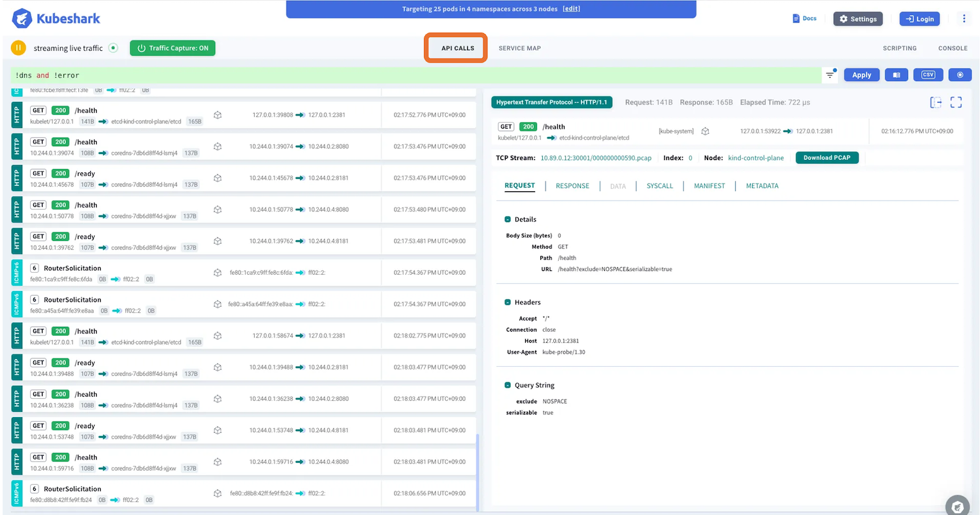Open the filter options icon beside Apply
The image size is (980, 515).
pyautogui.click(x=830, y=74)
